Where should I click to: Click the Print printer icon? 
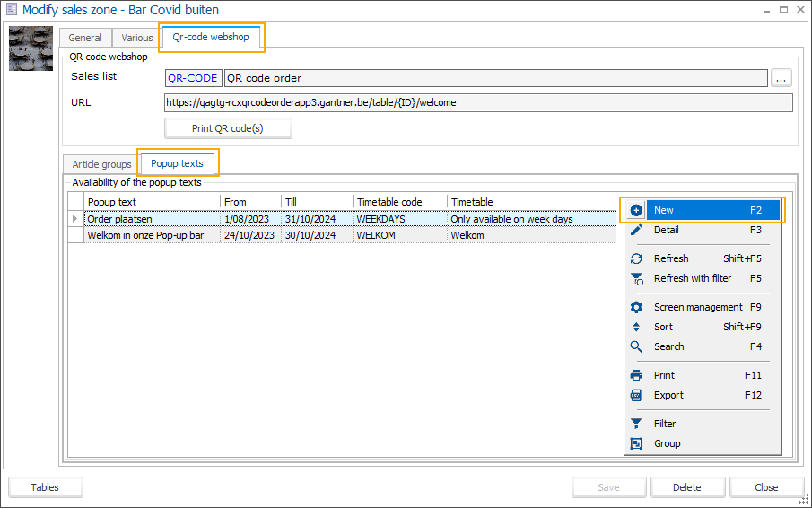(x=636, y=375)
